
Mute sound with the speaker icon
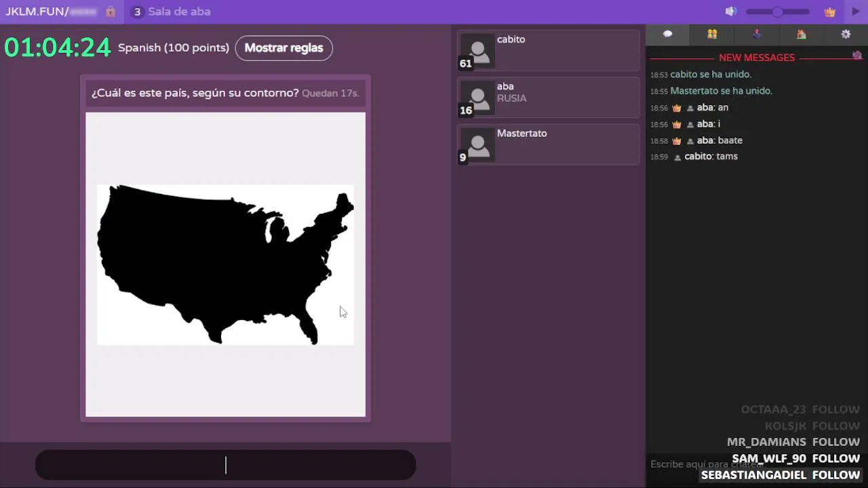[730, 12]
